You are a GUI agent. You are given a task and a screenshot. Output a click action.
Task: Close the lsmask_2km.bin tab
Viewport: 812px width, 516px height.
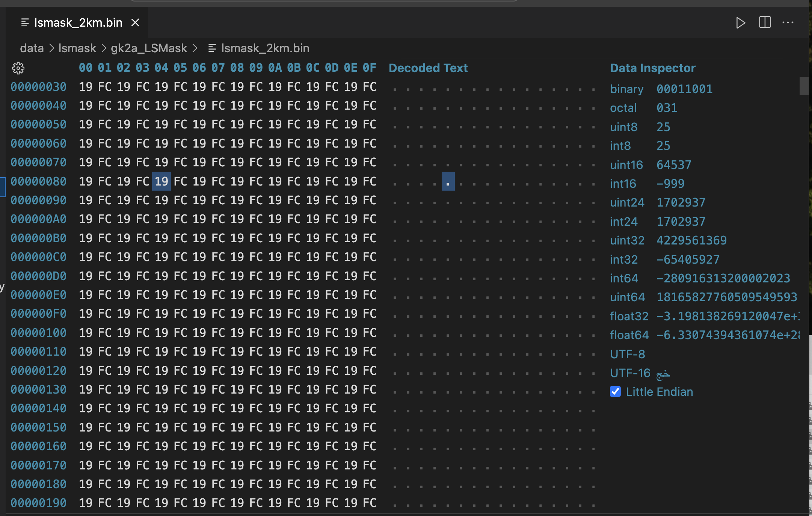pos(135,23)
